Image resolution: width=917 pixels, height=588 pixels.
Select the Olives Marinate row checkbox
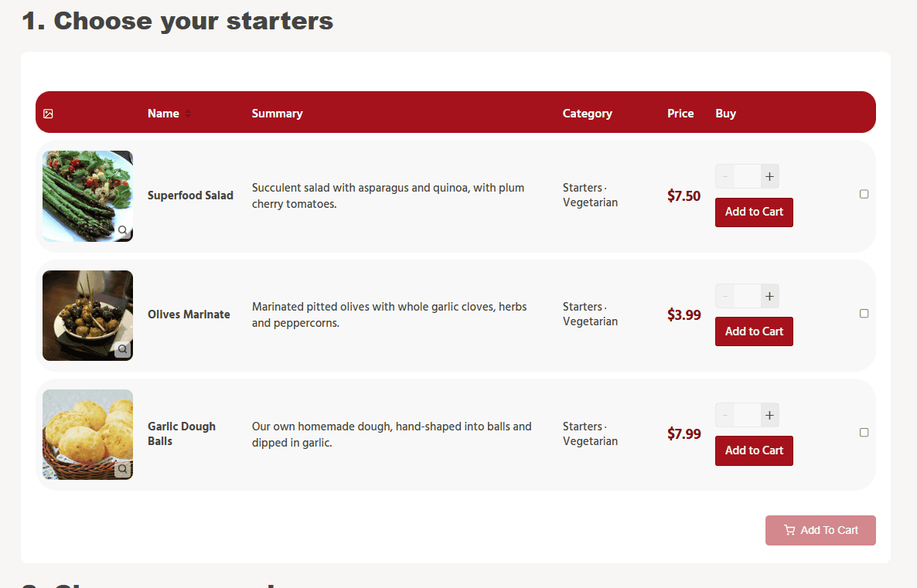(x=864, y=314)
